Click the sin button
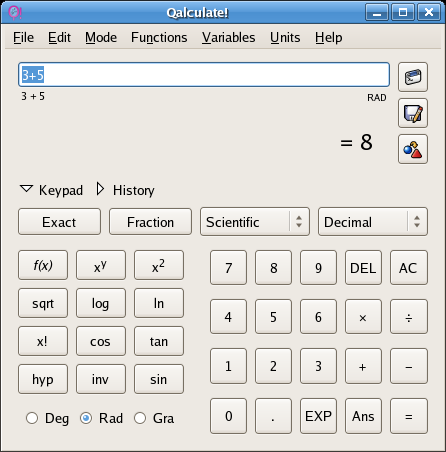446x452 pixels. 159,379
